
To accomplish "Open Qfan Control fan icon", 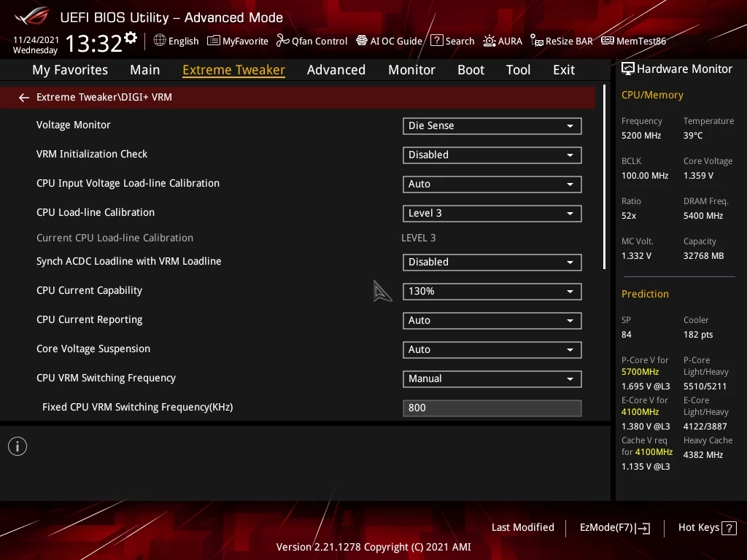I will click(x=282, y=41).
